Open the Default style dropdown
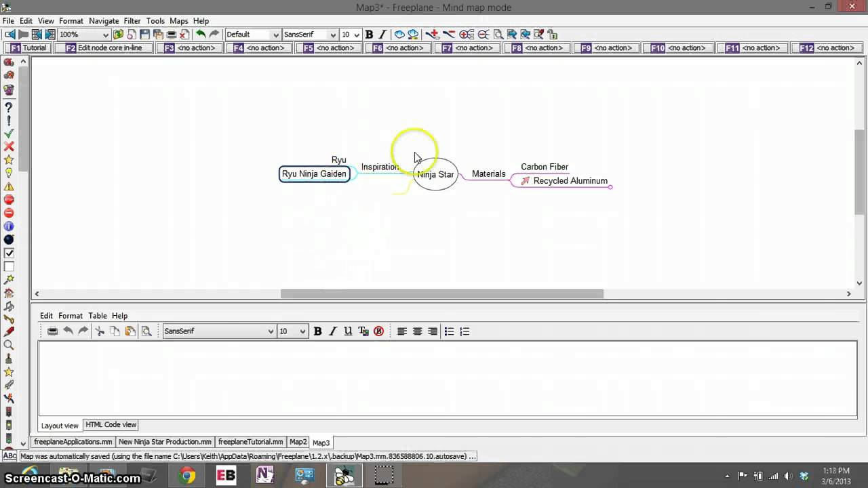 click(275, 35)
